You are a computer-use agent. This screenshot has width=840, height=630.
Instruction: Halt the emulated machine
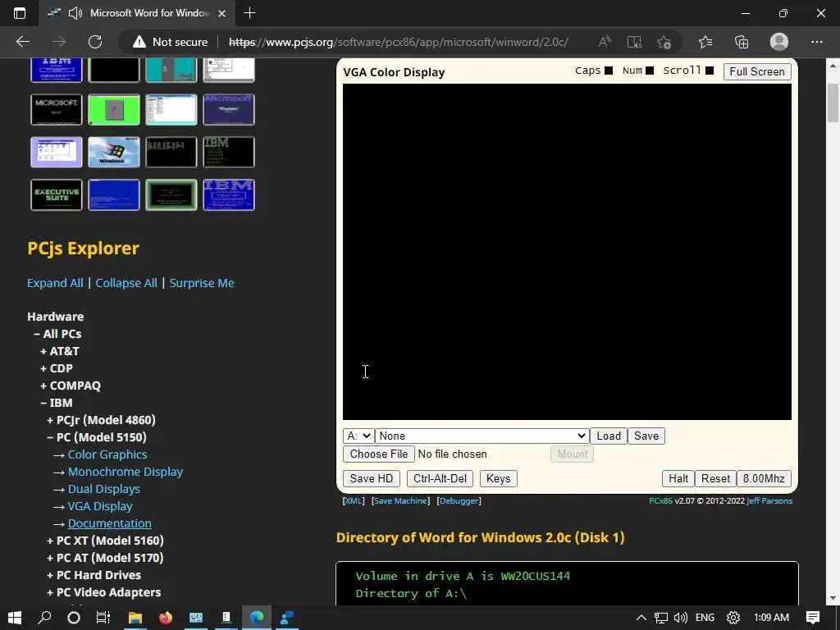(678, 478)
